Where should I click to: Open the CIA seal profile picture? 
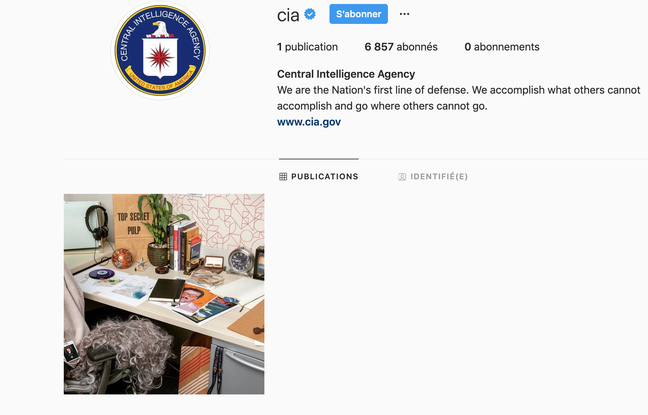point(160,50)
